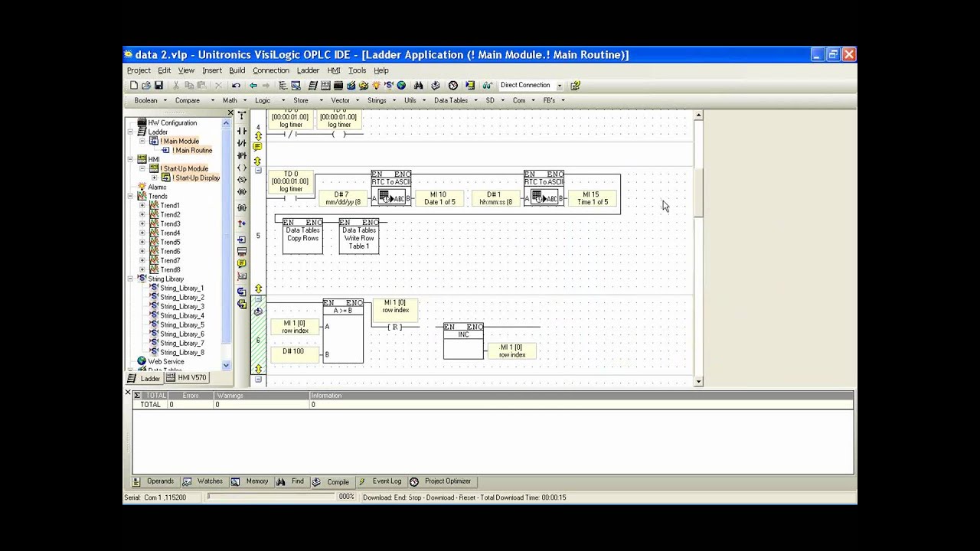Click the Find button in bottom bar
The image size is (980, 551).
coord(291,481)
